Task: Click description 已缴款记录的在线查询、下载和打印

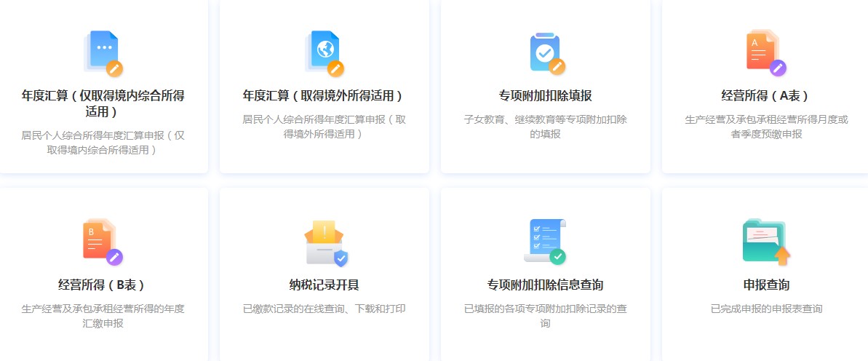Action: tap(324, 309)
